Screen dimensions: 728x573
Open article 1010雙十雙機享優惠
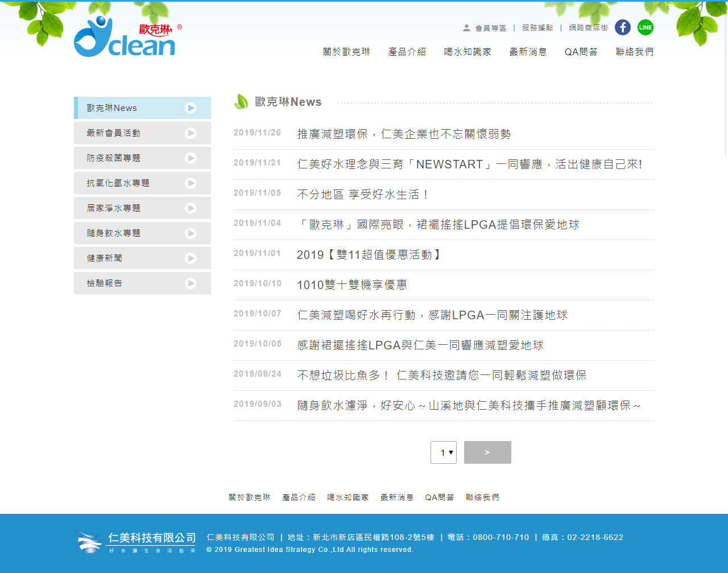click(352, 285)
